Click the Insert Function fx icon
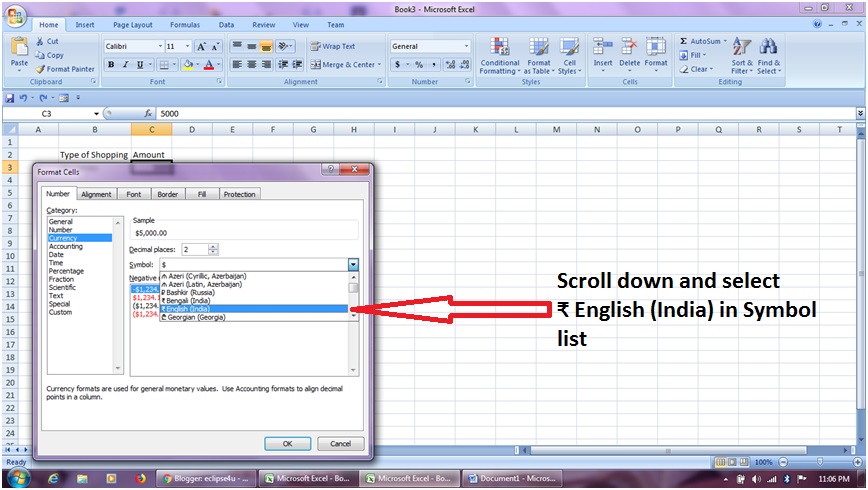The width and height of the screenshot is (868, 490). tap(148, 114)
